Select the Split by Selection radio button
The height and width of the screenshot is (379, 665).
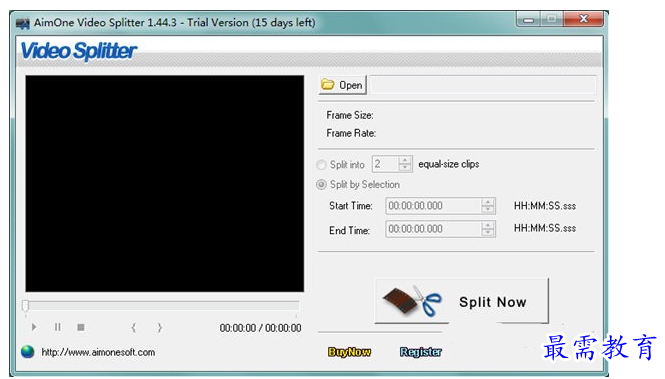[x=321, y=184]
